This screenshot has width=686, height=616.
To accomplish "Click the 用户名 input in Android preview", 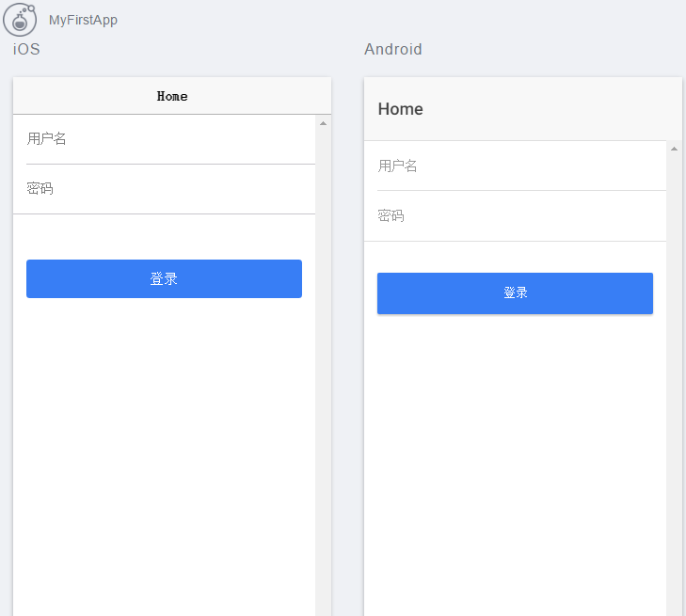I will click(521, 166).
